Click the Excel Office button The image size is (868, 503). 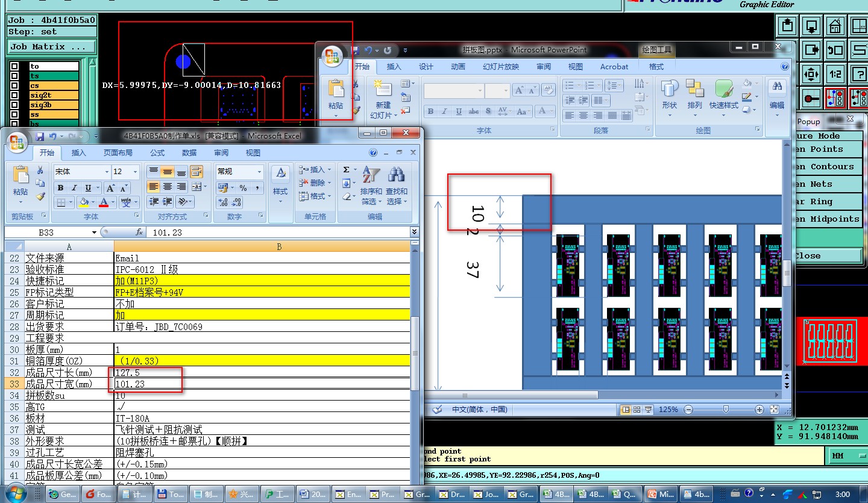17,142
